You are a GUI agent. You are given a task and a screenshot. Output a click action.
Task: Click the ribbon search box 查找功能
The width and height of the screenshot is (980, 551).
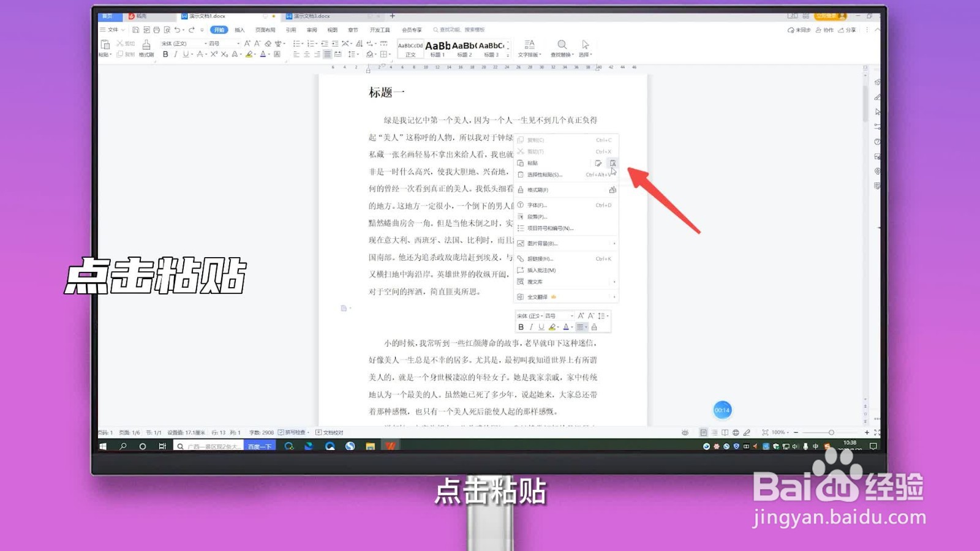click(x=459, y=30)
